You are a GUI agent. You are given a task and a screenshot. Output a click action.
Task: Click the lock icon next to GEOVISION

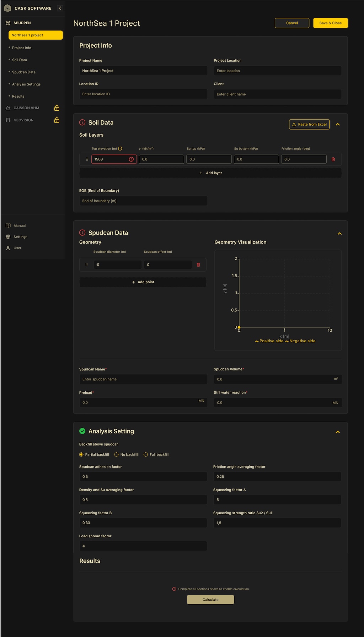click(57, 120)
